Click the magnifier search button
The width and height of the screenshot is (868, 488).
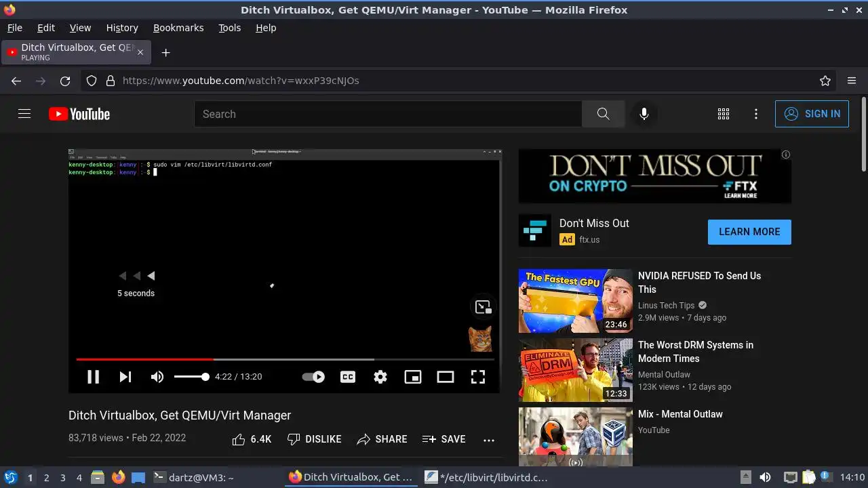click(603, 114)
